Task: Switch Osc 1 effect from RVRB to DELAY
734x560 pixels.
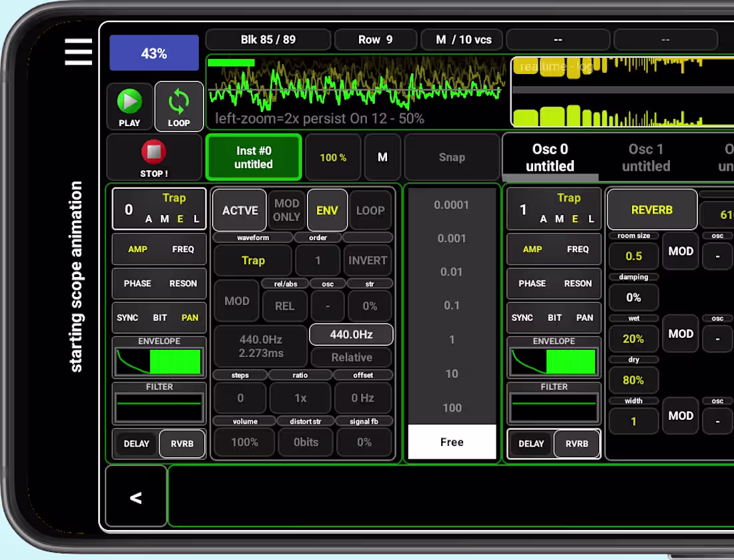Action: pos(532,443)
